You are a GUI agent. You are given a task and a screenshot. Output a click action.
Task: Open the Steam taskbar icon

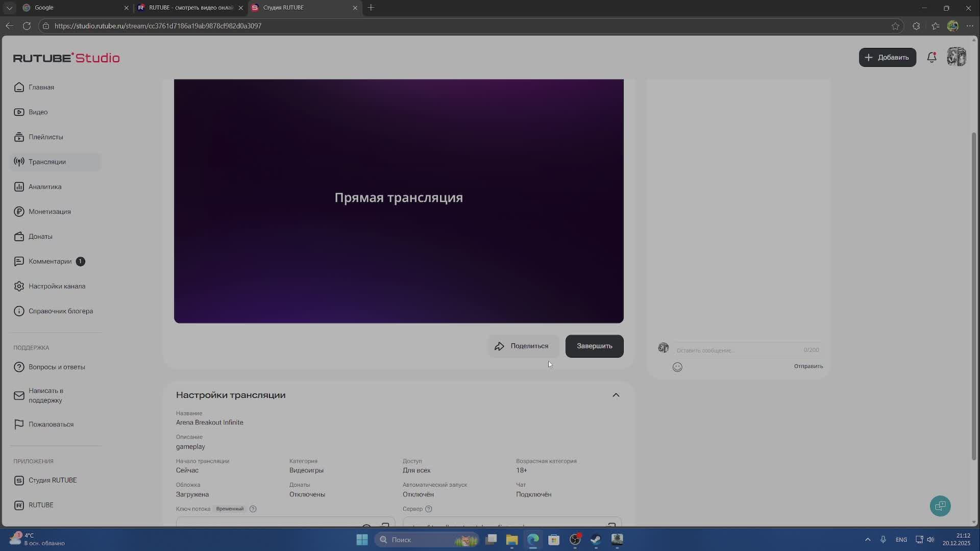[596, 540]
